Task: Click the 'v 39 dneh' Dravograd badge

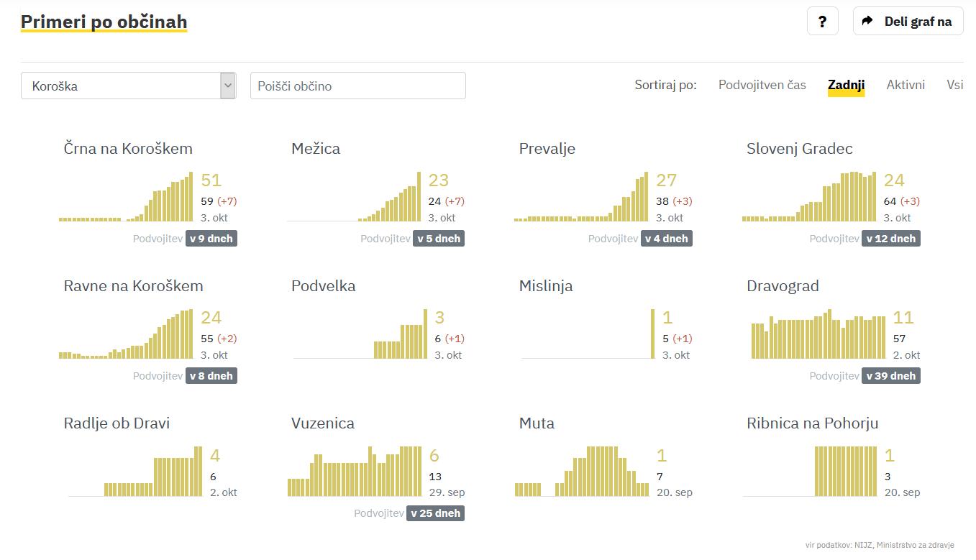Action: click(x=891, y=376)
